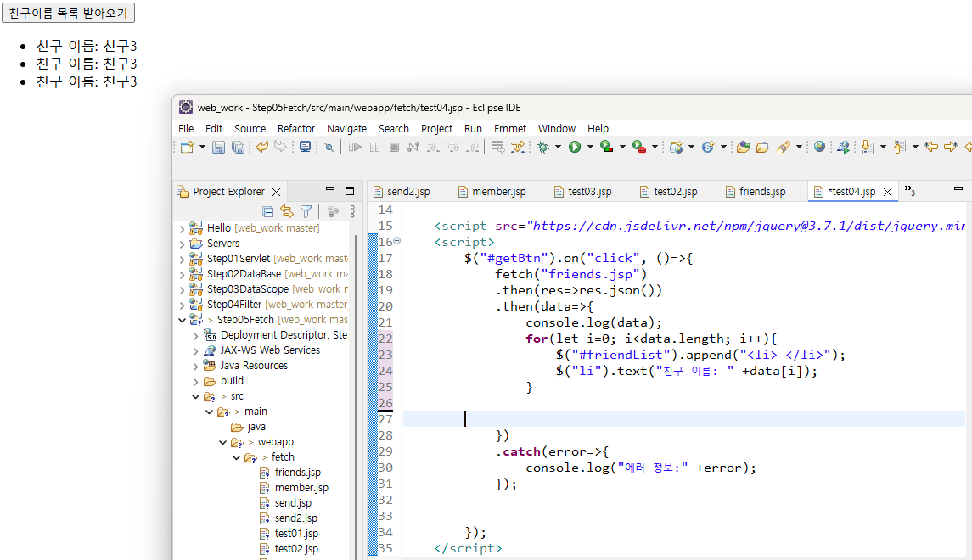Click the green Run button icon
This screenshot has width=972, height=560.
(575, 147)
